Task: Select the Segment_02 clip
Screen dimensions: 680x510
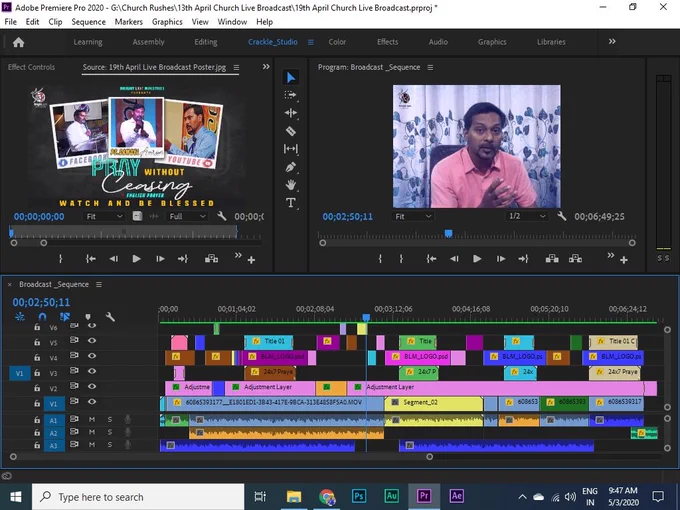Action: (x=434, y=402)
